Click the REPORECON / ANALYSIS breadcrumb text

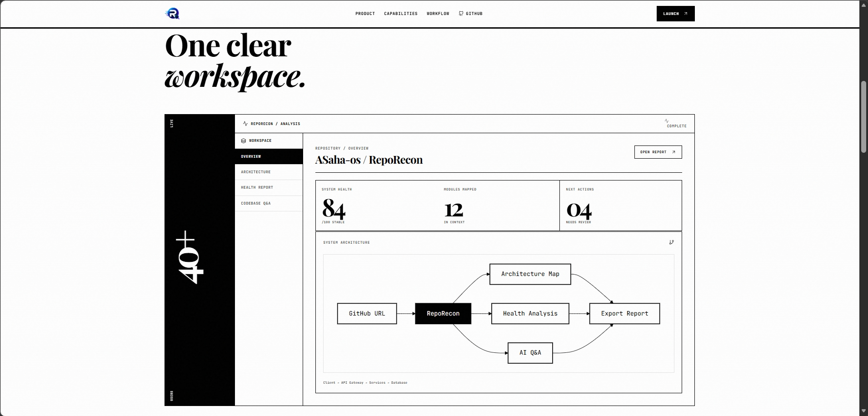click(x=275, y=124)
